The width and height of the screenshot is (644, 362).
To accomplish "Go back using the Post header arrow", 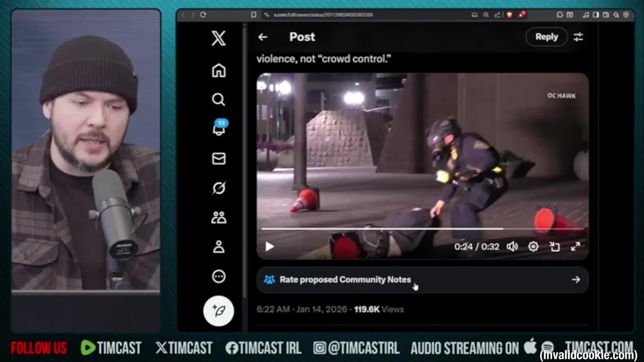I will [263, 37].
